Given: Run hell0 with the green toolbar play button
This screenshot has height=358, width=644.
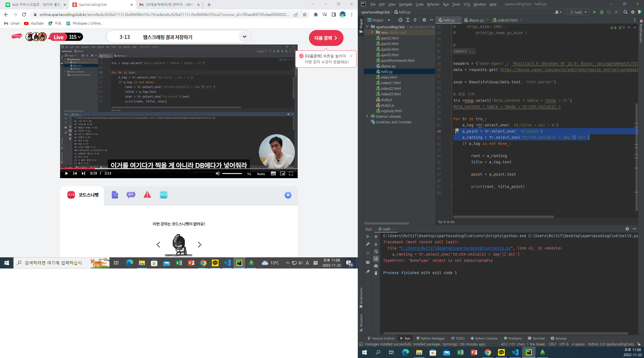Looking at the screenshot, I should coord(595,12).
